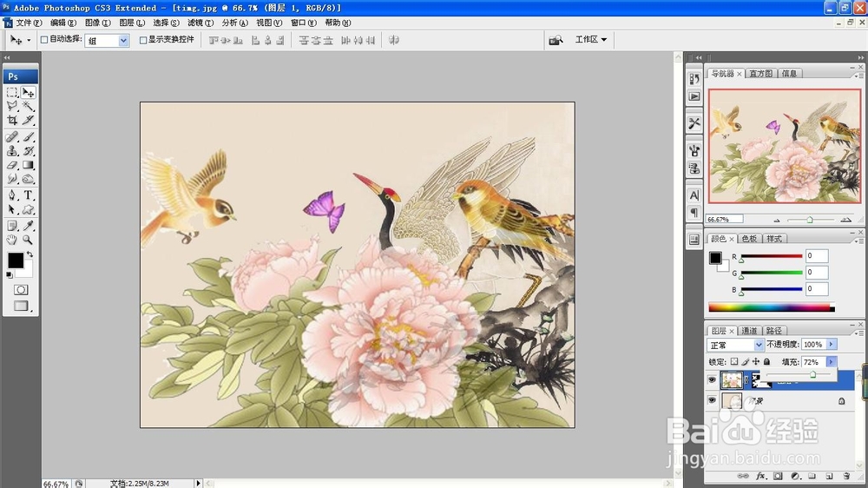
Task: Open the Navigator panel options menu
Action: click(x=859, y=76)
